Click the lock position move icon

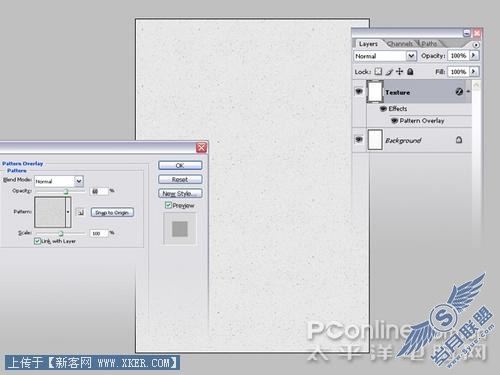399,71
